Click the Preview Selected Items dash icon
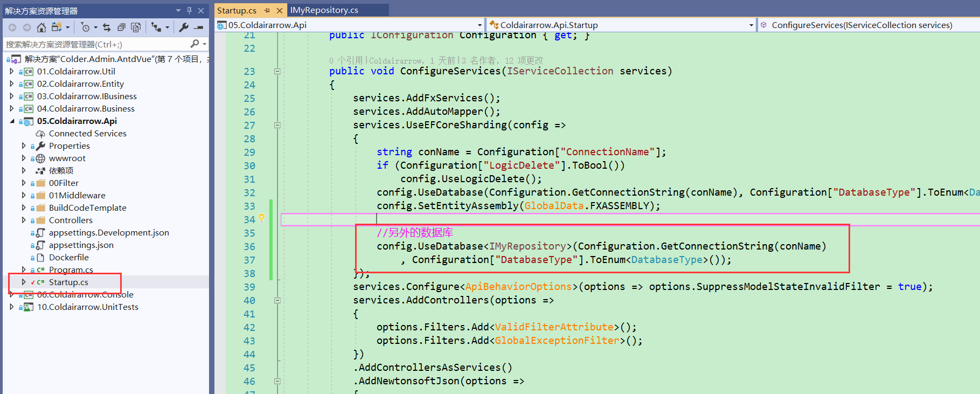 pos(199,27)
